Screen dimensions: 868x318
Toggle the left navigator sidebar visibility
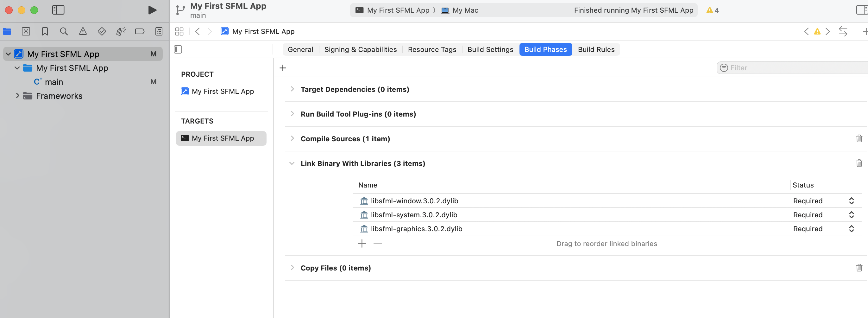pos(58,10)
